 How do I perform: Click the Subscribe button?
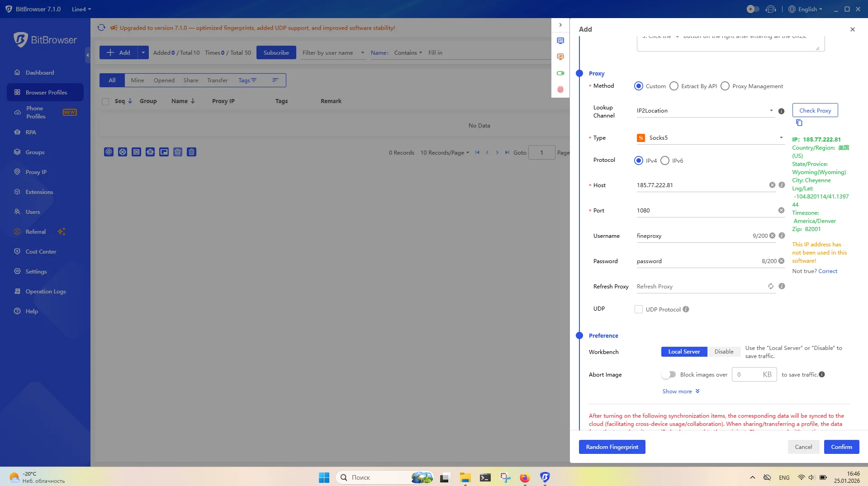tap(276, 52)
